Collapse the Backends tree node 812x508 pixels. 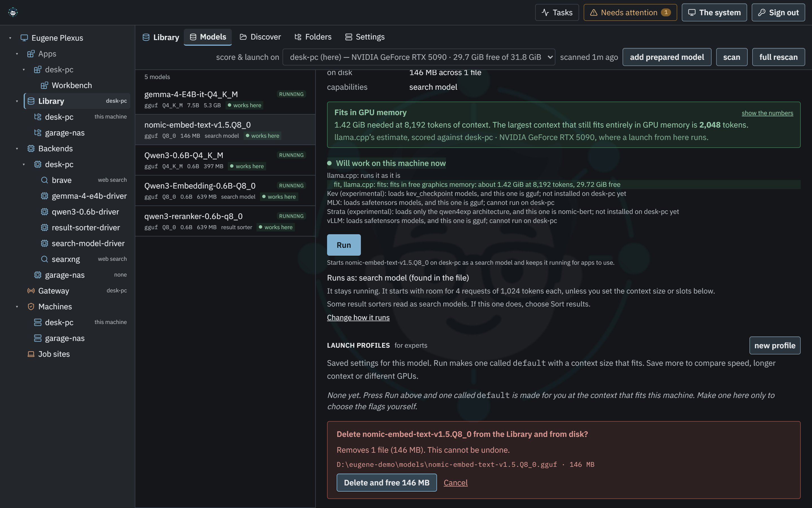point(17,148)
